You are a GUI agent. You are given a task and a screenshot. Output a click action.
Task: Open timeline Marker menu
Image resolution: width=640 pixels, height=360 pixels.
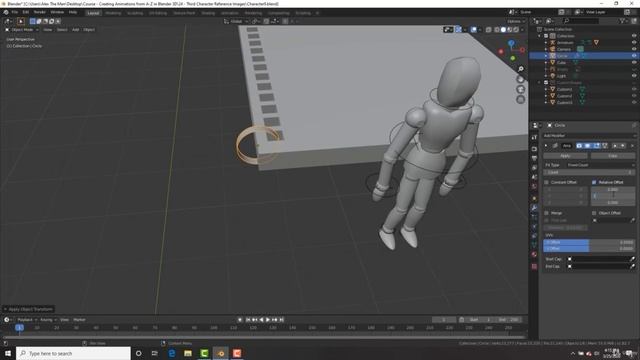click(x=79, y=320)
